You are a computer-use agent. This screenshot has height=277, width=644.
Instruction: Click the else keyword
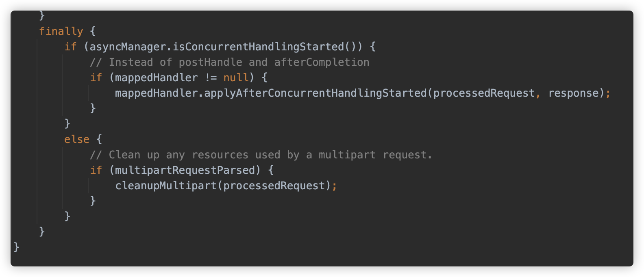click(x=77, y=139)
